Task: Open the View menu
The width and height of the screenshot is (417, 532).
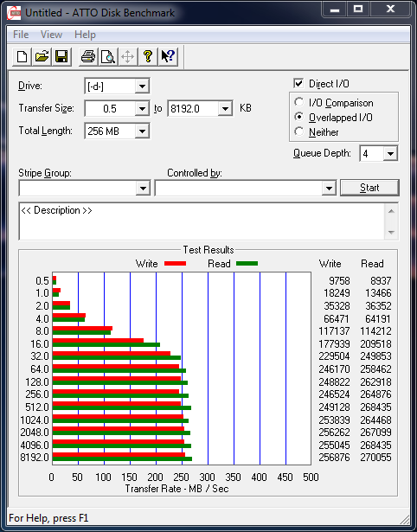Action: click(51, 35)
